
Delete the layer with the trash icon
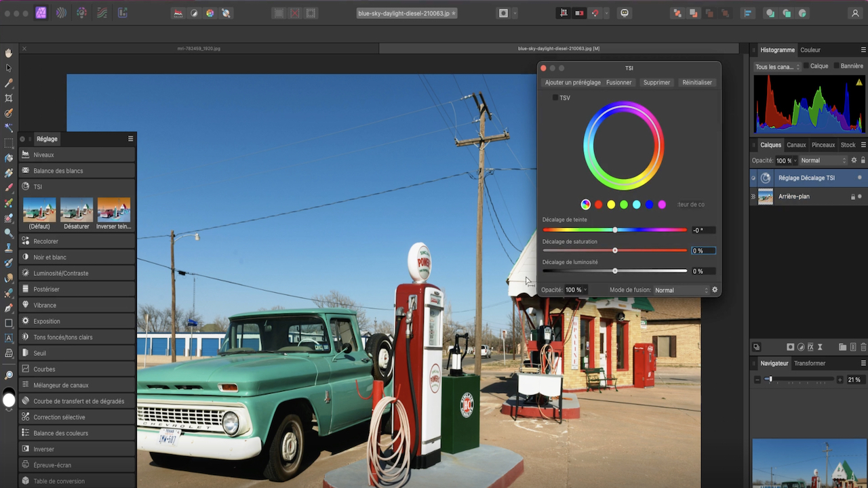pyautogui.click(x=863, y=347)
